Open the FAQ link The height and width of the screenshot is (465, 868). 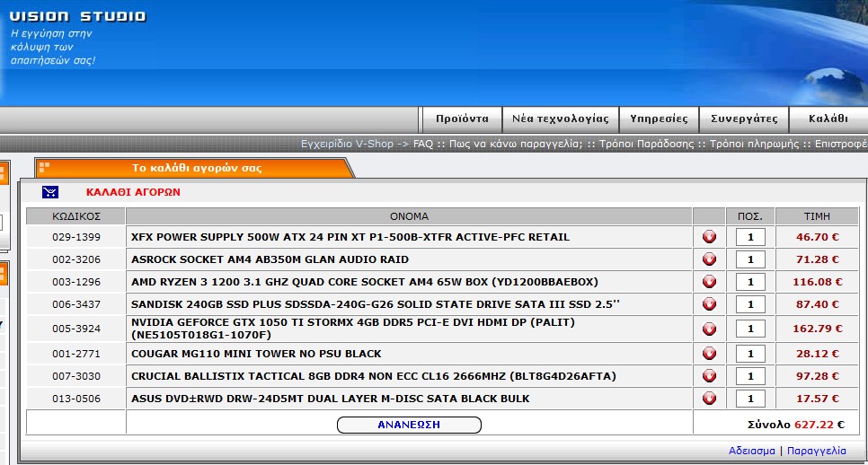(423, 144)
